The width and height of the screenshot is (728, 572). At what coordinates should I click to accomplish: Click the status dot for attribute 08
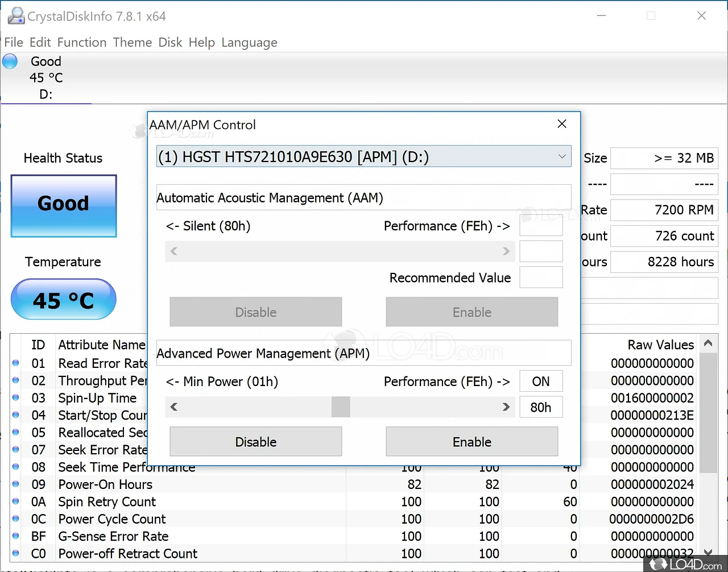(16, 467)
